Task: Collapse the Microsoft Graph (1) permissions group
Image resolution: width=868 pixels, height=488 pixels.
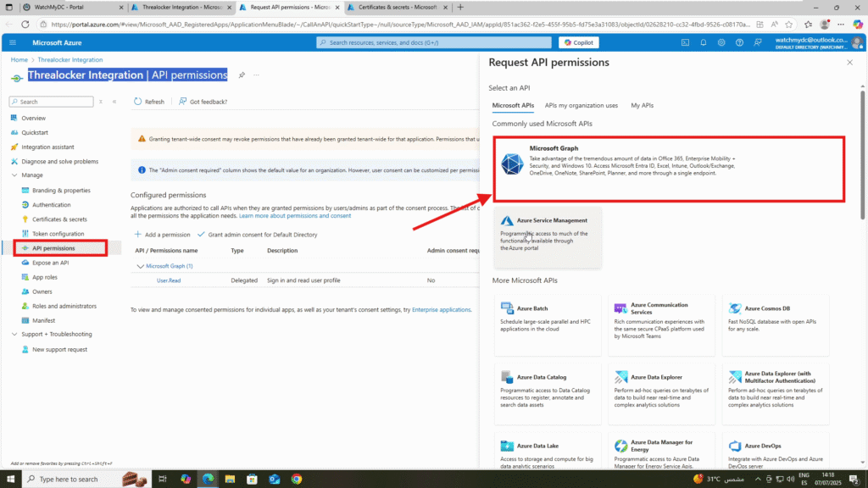Action: [x=140, y=266]
